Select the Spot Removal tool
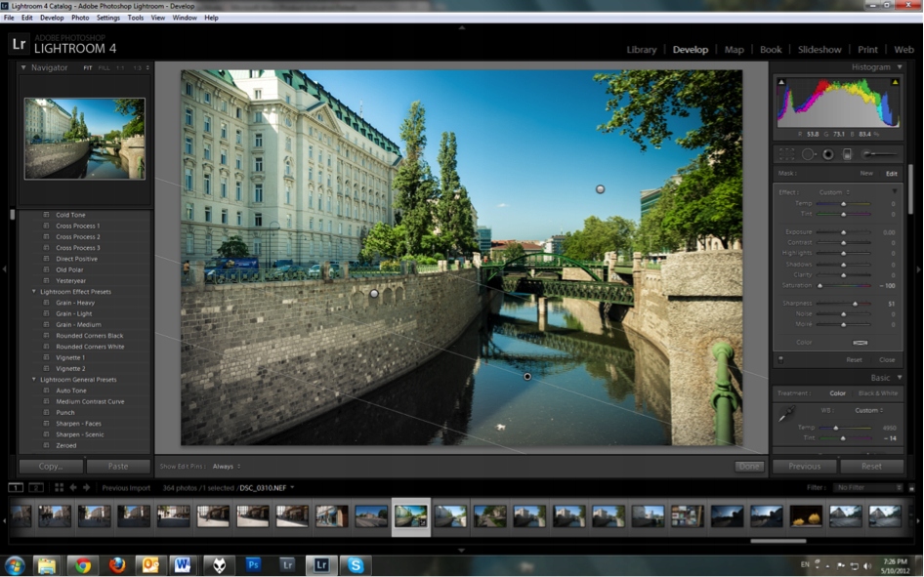This screenshot has width=924, height=577. (807, 153)
